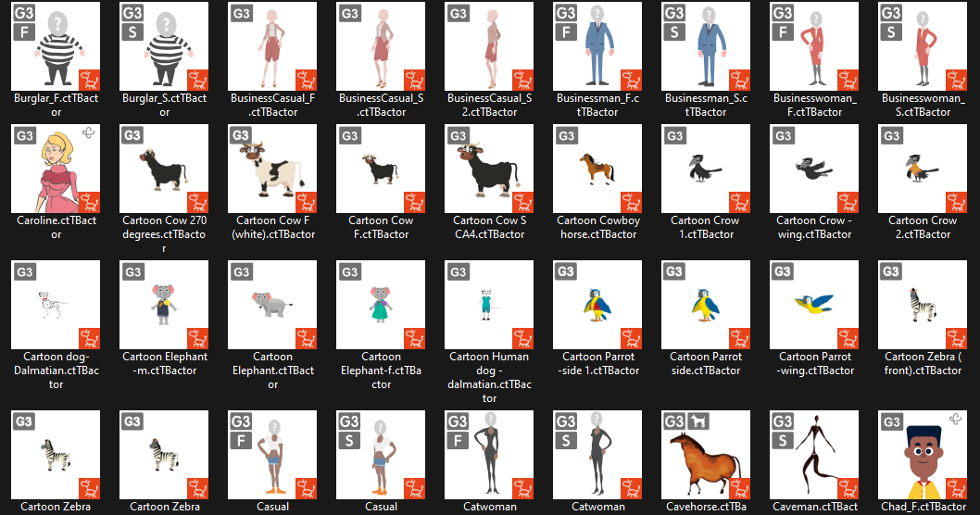Select the Caveman.ctTBactor figure icon
This screenshot has height=515, width=980.
click(814, 455)
